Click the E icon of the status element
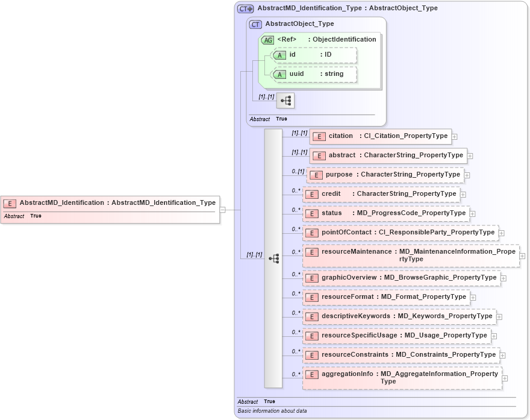The height and width of the screenshot is (420, 530). pos(312,213)
